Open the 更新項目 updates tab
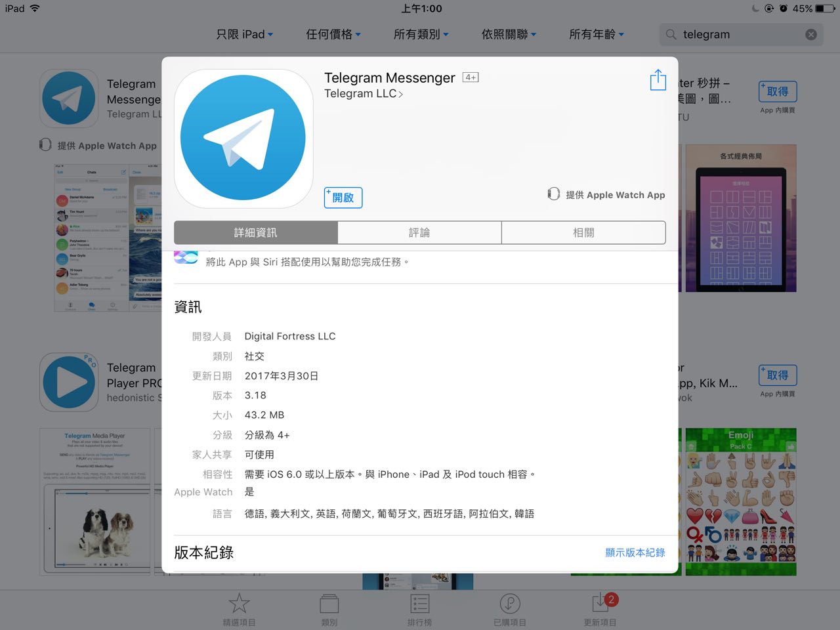This screenshot has height=630, width=840. [600, 610]
